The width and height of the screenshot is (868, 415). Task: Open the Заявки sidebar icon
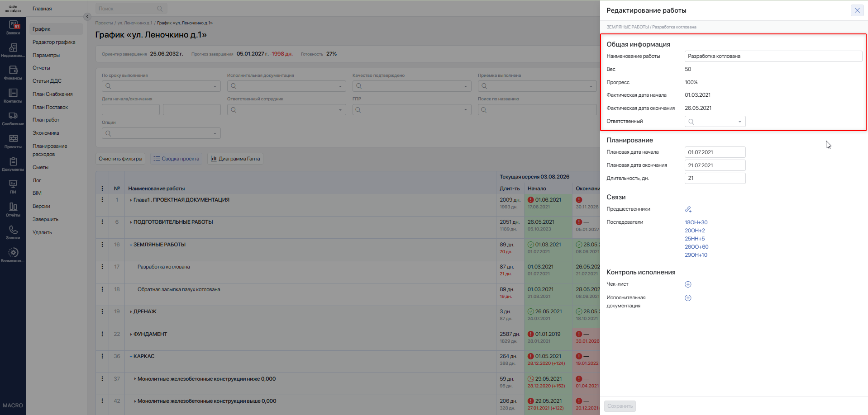[13, 27]
